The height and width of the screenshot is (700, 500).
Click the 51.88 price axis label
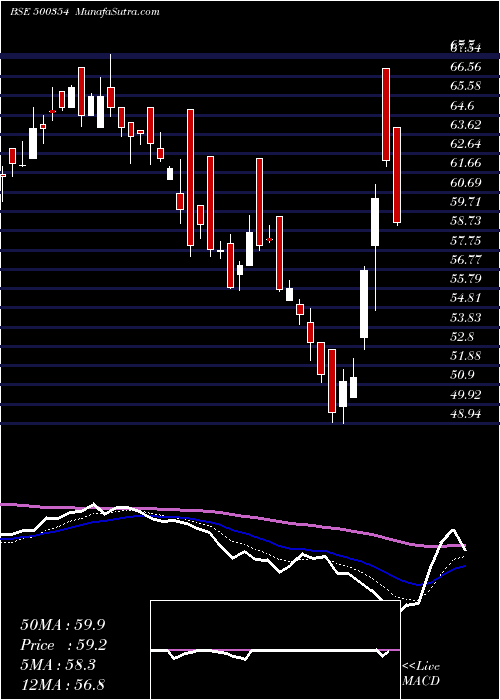(466, 356)
